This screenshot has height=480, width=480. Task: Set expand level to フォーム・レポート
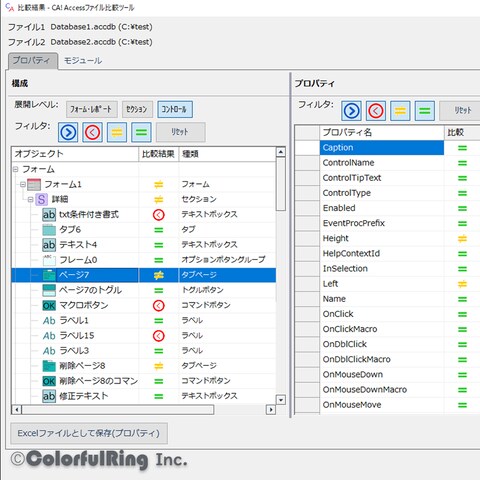click(x=92, y=109)
